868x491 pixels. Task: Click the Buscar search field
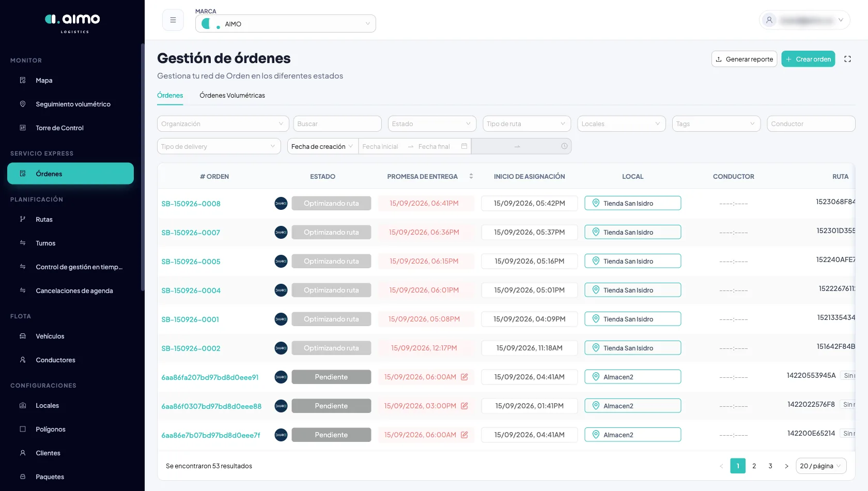click(x=337, y=124)
